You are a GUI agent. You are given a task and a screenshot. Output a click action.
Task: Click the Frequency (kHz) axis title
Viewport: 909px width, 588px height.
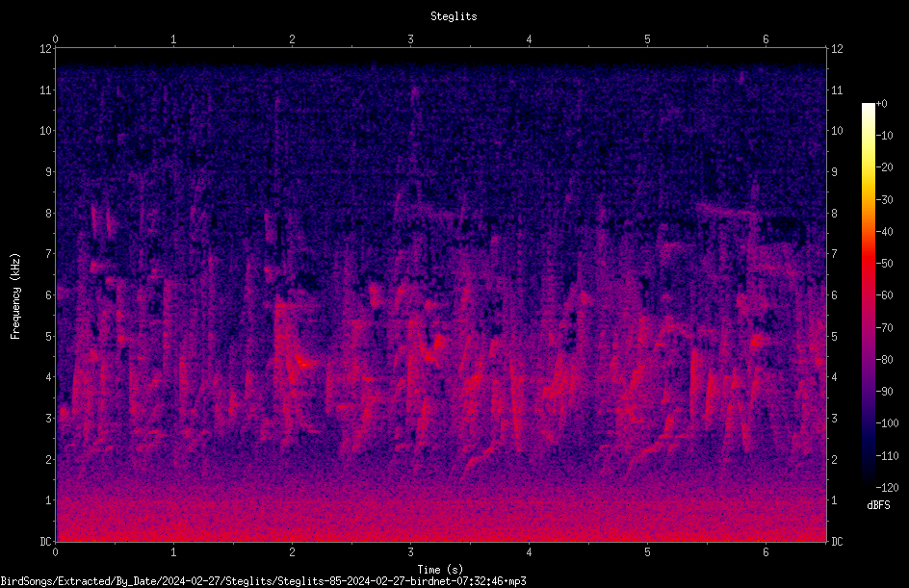(x=15, y=296)
